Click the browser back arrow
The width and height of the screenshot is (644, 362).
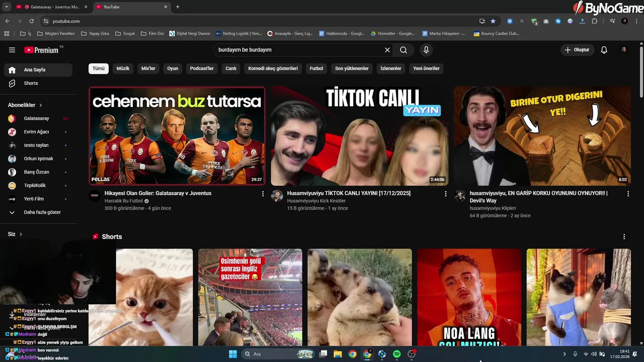(x=8, y=21)
